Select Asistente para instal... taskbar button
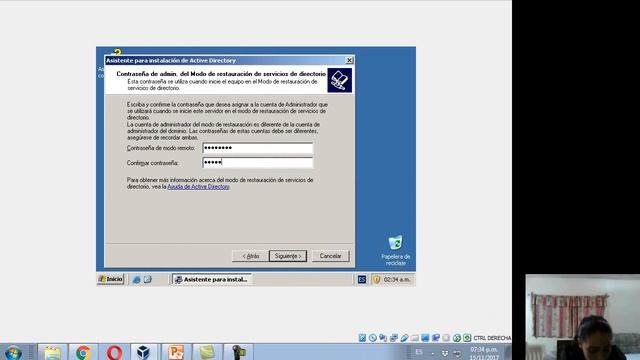Viewport: 640px width, 360px height. [212, 279]
